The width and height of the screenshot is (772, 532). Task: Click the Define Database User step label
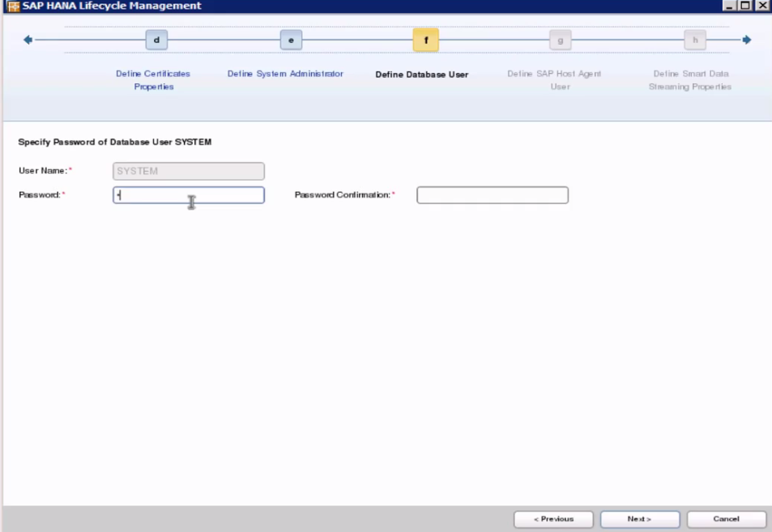click(422, 74)
